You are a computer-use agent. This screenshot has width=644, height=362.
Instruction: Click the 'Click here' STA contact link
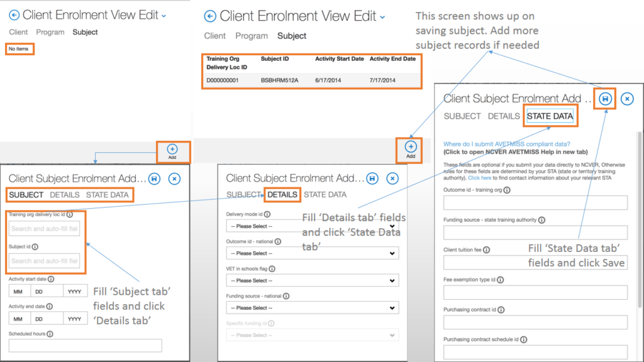click(480, 178)
